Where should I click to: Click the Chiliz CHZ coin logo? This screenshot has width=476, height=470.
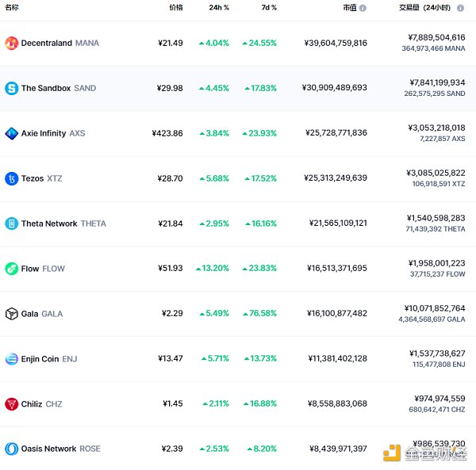pos(11,404)
